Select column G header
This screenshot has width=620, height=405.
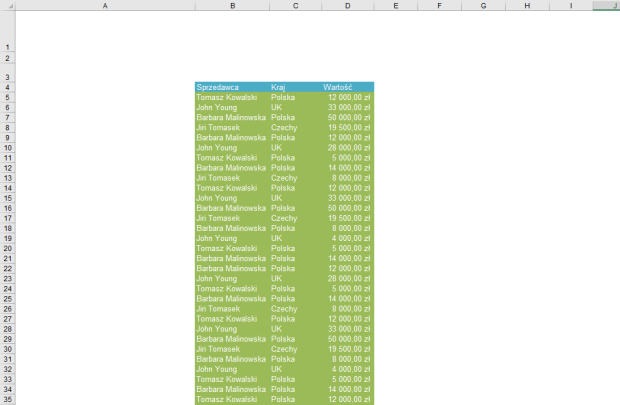(x=483, y=6)
